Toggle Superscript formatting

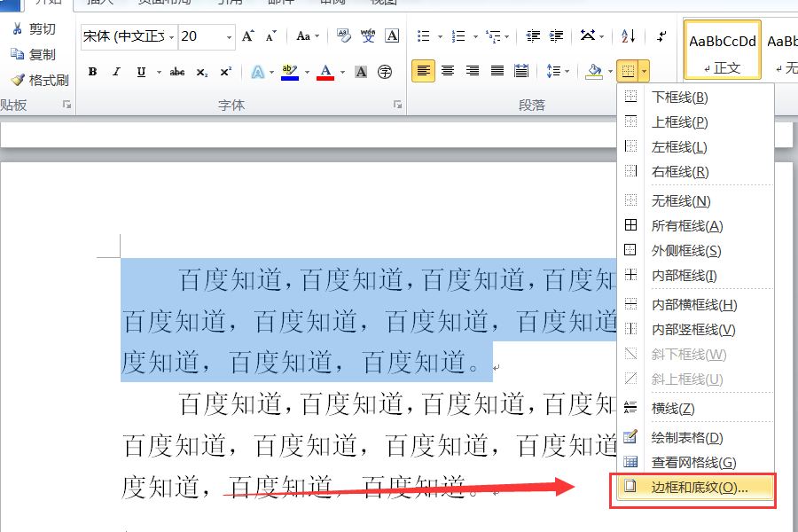point(225,72)
